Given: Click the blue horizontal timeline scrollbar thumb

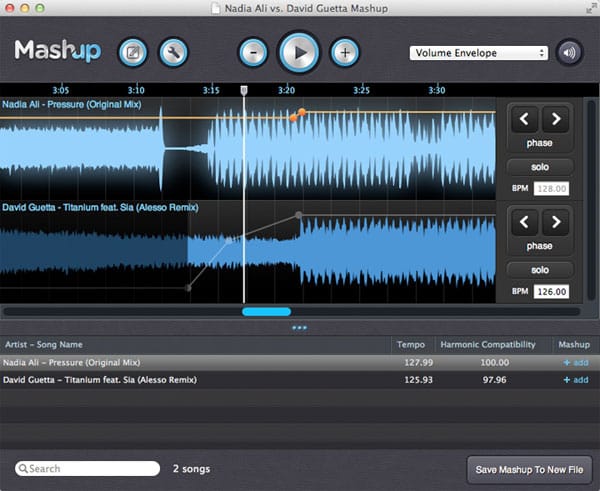Looking at the screenshot, I should 266,312.
